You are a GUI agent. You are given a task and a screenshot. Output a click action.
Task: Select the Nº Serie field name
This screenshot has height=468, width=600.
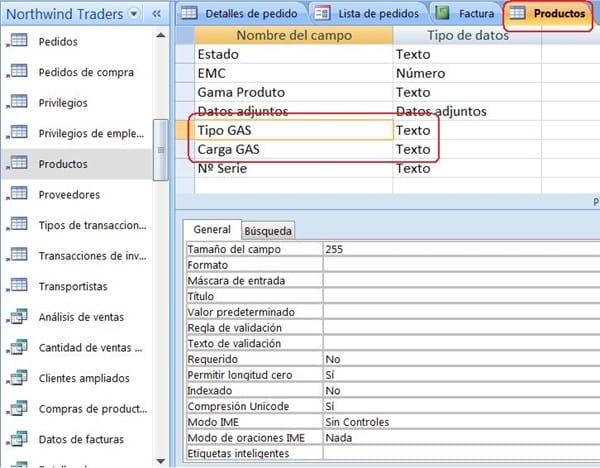pos(293,168)
